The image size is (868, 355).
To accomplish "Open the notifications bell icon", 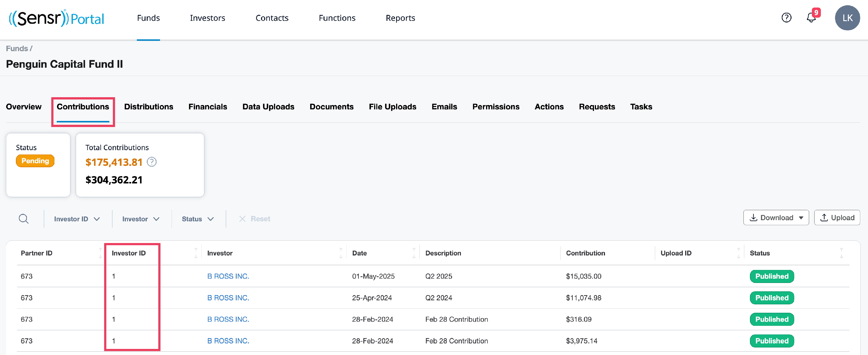I will [811, 18].
